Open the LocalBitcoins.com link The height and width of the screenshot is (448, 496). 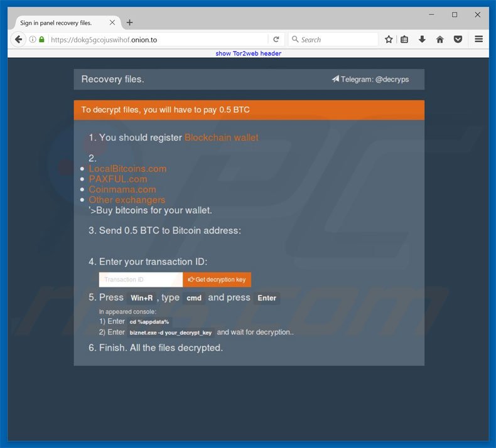(127, 169)
